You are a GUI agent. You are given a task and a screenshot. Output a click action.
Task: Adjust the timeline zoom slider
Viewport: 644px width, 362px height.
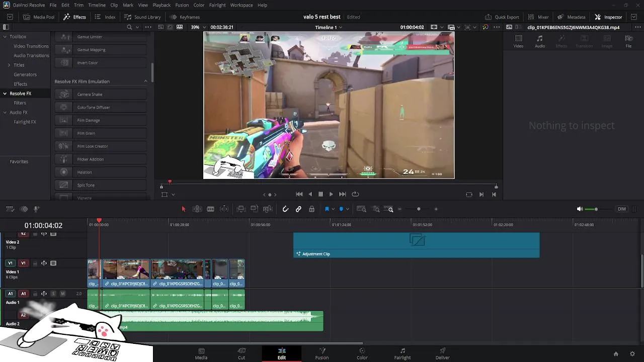[418, 209]
